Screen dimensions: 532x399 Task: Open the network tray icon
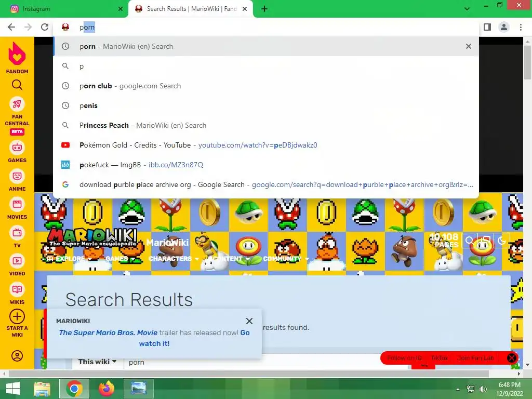coord(471,389)
